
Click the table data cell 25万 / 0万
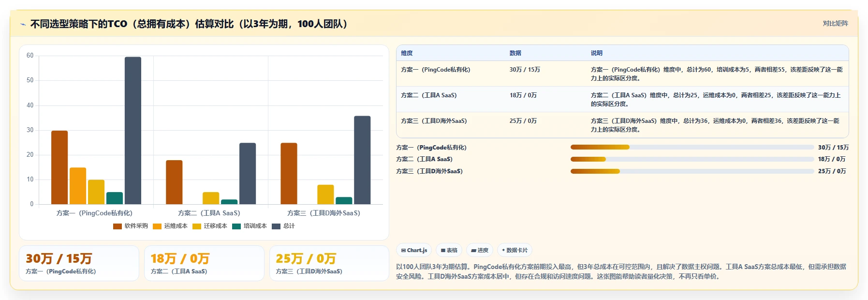tap(523, 121)
